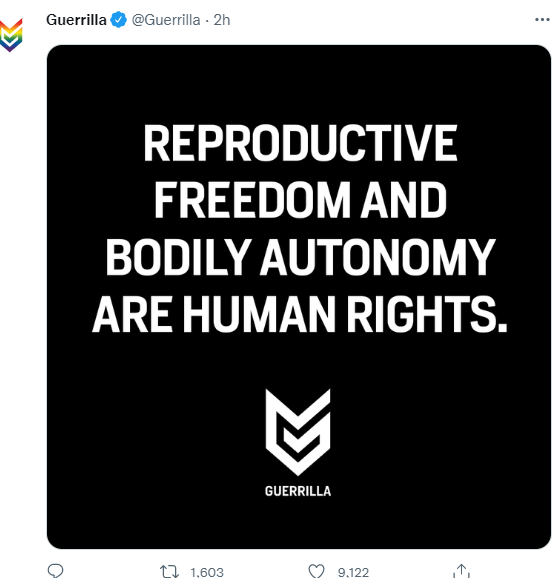Like the tweet with the heart icon

[316, 571]
